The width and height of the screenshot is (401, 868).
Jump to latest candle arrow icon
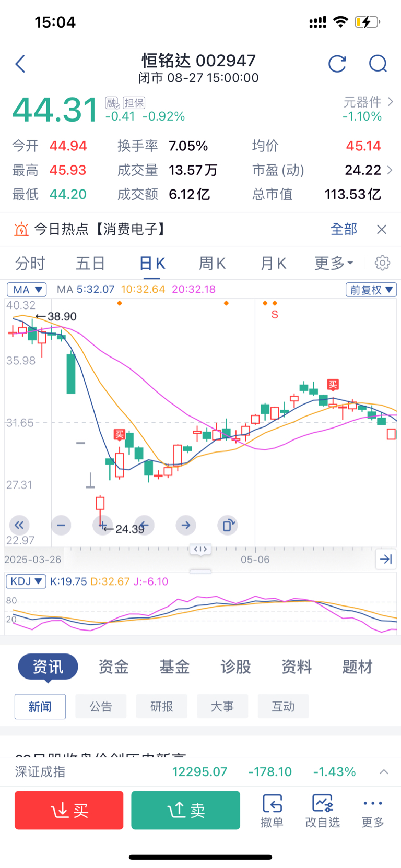point(386,559)
